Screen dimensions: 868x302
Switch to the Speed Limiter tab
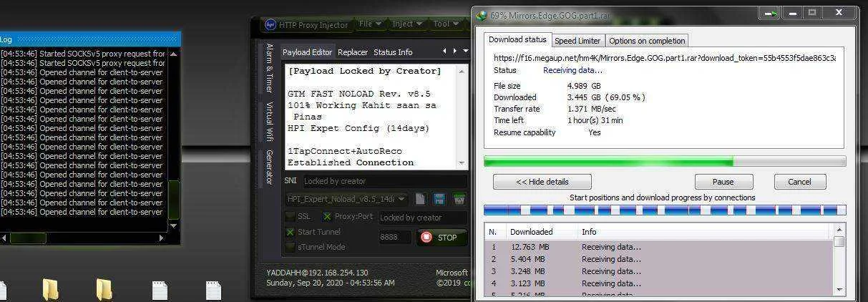pyautogui.click(x=578, y=41)
